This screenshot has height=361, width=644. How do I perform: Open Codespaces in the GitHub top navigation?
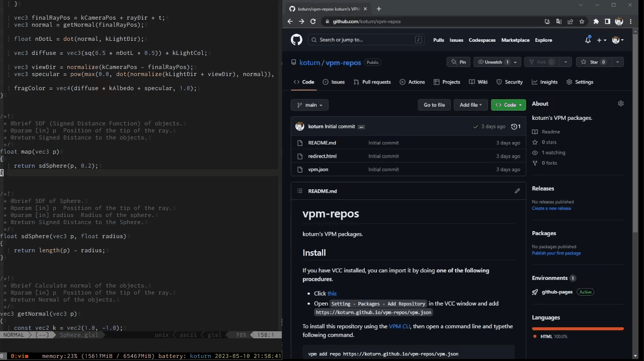click(482, 40)
